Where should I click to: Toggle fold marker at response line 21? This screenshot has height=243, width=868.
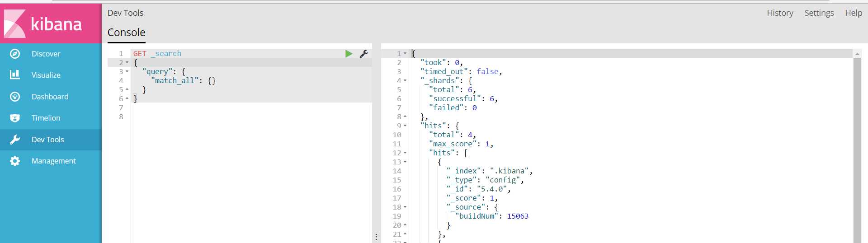coord(405,234)
